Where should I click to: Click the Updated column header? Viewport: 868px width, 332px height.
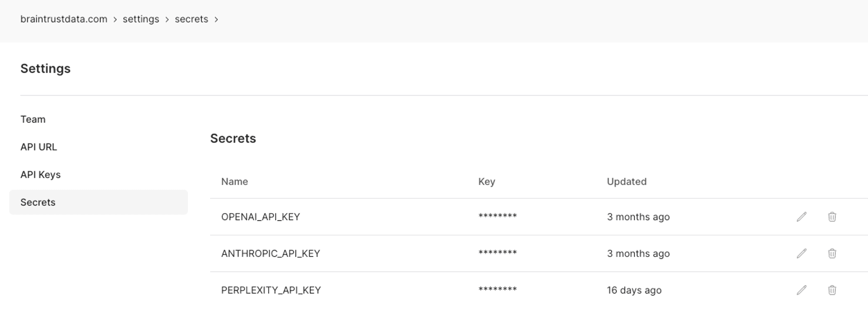(626, 182)
